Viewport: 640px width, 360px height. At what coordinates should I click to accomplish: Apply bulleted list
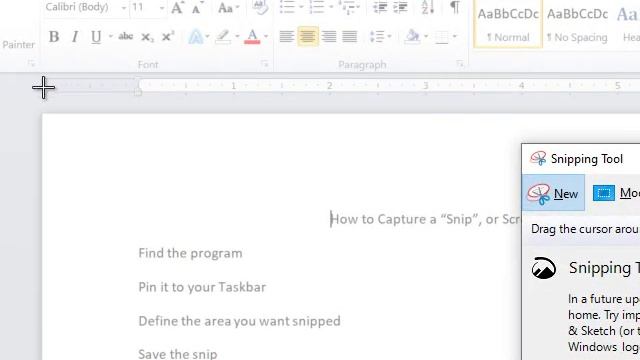[x=287, y=7]
